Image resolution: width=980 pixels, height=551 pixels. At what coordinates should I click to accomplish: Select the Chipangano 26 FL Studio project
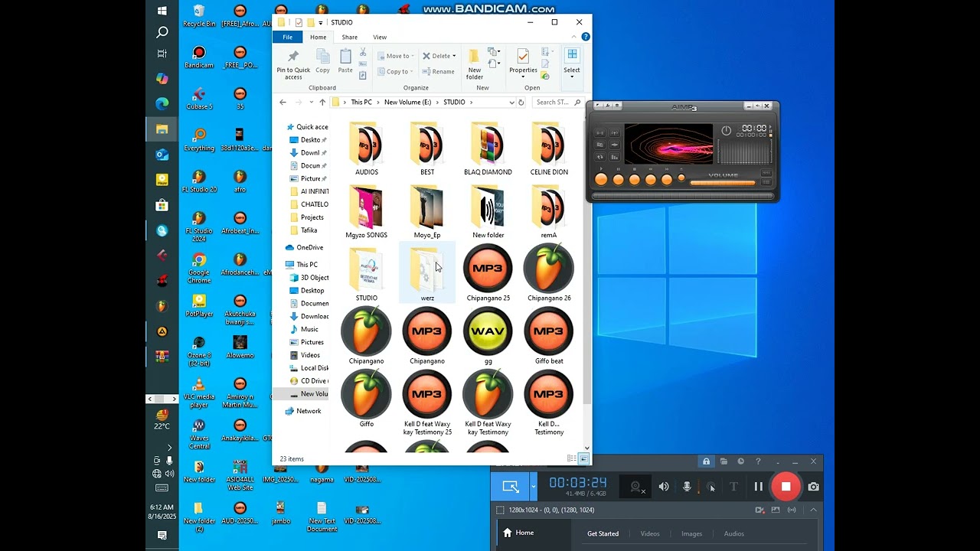[x=549, y=273]
